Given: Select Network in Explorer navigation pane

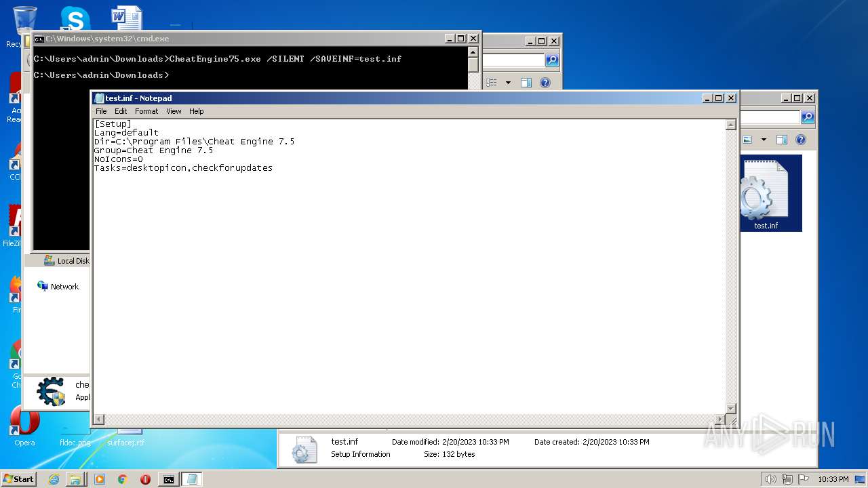Looking at the screenshot, I should (x=58, y=287).
